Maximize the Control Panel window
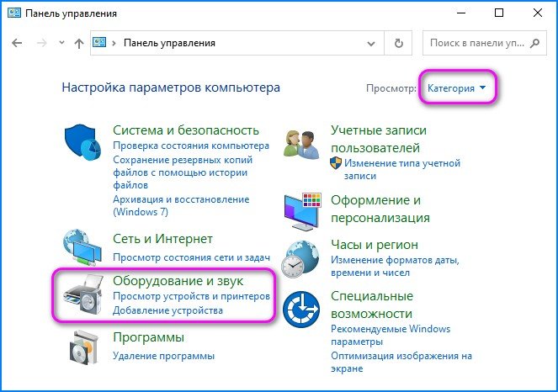The height and width of the screenshot is (392, 558). click(499, 13)
